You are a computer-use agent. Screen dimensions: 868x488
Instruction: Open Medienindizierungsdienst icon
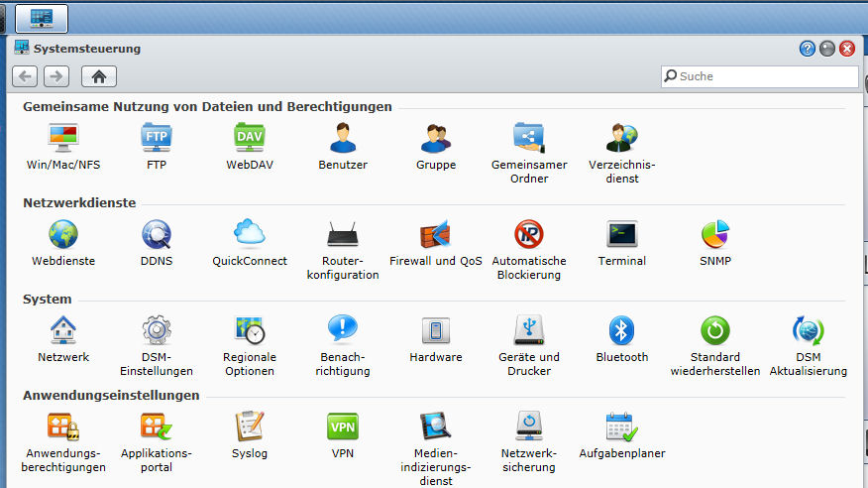[x=436, y=427]
